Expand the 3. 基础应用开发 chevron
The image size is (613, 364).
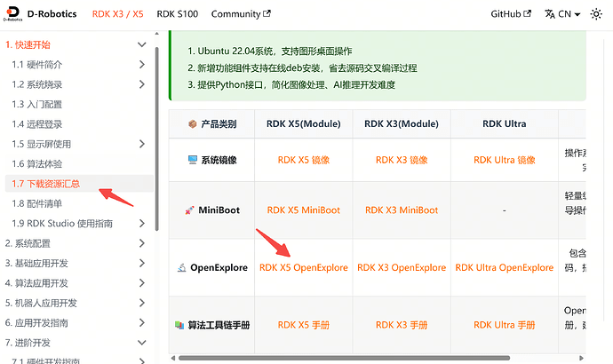point(142,264)
